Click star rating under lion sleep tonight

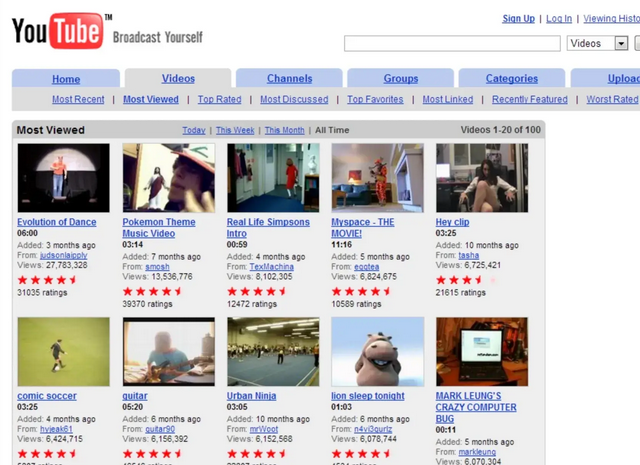click(361, 454)
